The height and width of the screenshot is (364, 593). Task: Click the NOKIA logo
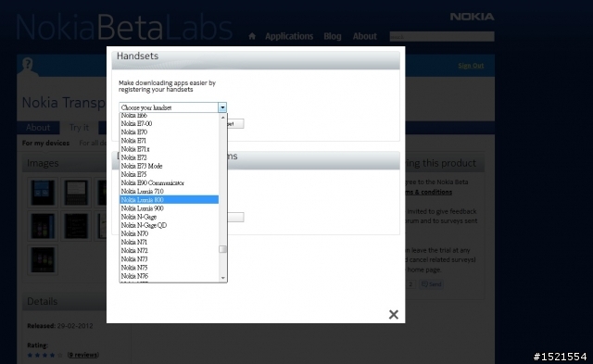point(472,17)
